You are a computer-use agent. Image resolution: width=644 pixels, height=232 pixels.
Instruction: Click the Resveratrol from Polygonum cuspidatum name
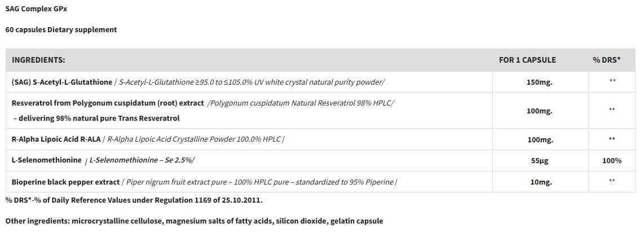click(108, 103)
